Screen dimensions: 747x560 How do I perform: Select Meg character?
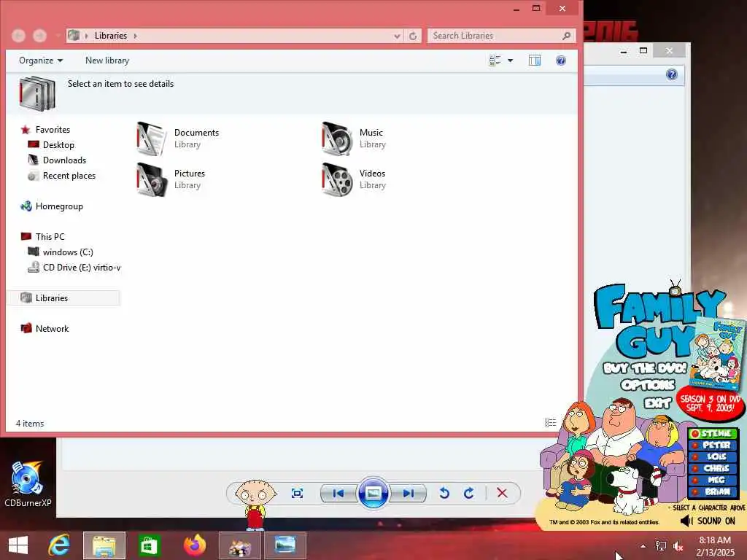pyautogui.click(x=713, y=480)
